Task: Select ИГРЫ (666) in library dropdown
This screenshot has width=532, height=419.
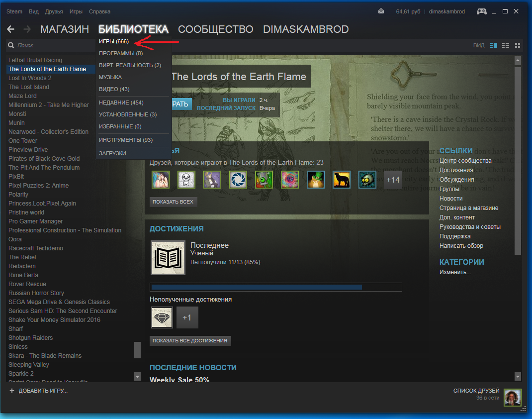Action: click(114, 41)
